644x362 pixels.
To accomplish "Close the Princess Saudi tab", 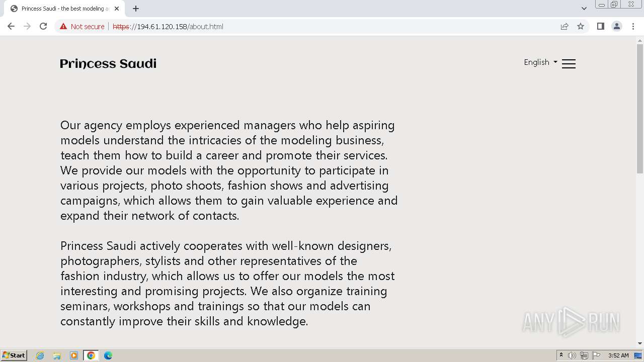I will [x=117, y=9].
